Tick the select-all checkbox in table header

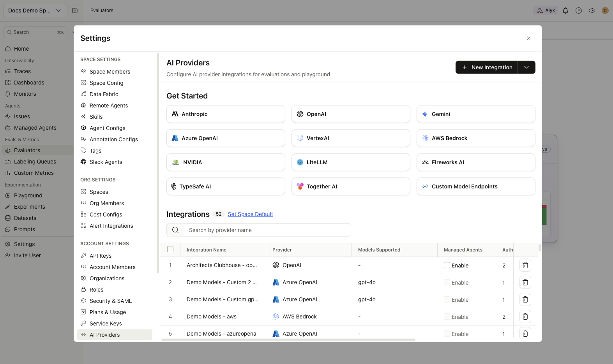[170, 249]
